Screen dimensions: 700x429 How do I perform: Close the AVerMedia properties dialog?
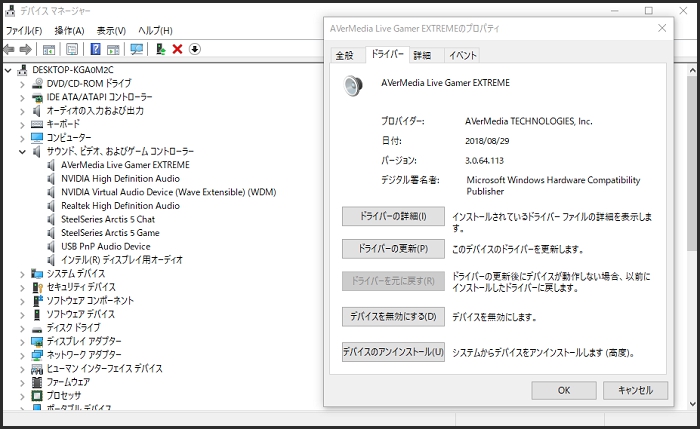(x=662, y=28)
